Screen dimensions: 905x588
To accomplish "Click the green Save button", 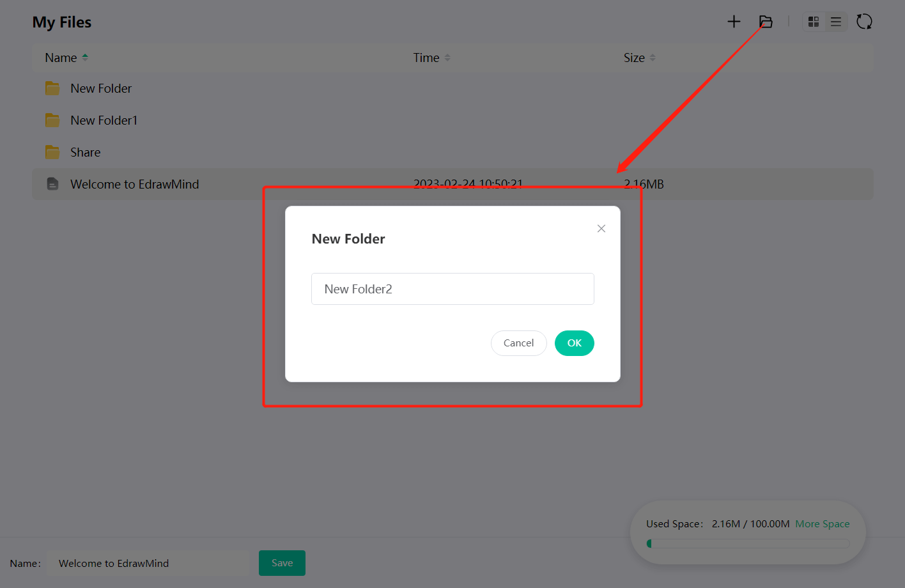I will [x=282, y=563].
